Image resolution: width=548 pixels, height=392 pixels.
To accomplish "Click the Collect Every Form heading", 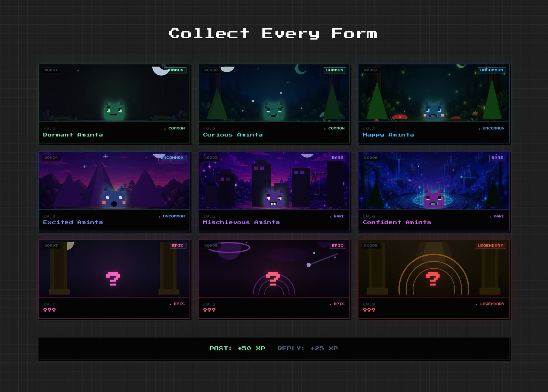I will click(273, 34).
